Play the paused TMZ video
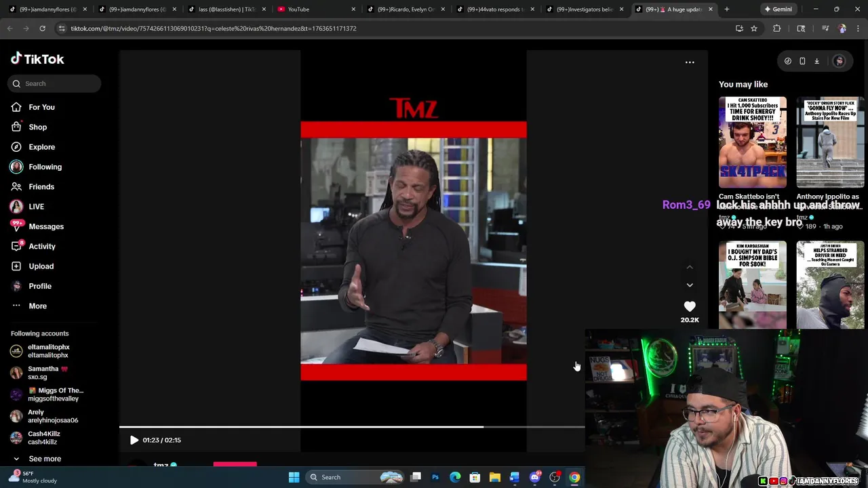This screenshot has width=868, height=488. (134, 440)
